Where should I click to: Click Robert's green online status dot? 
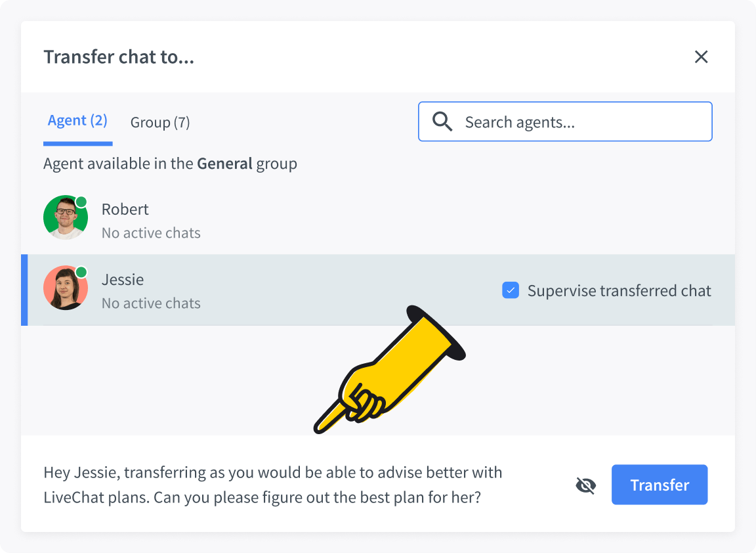tap(81, 202)
